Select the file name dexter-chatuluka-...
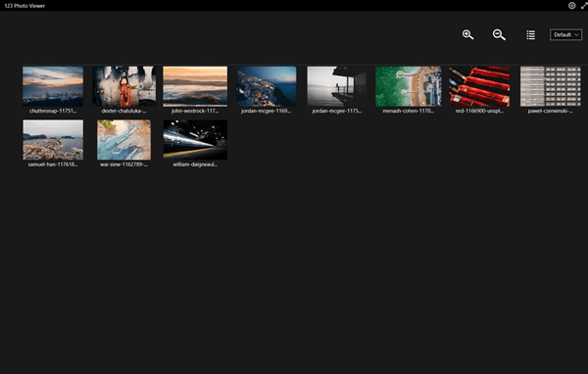The image size is (588, 374). (x=124, y=111)
